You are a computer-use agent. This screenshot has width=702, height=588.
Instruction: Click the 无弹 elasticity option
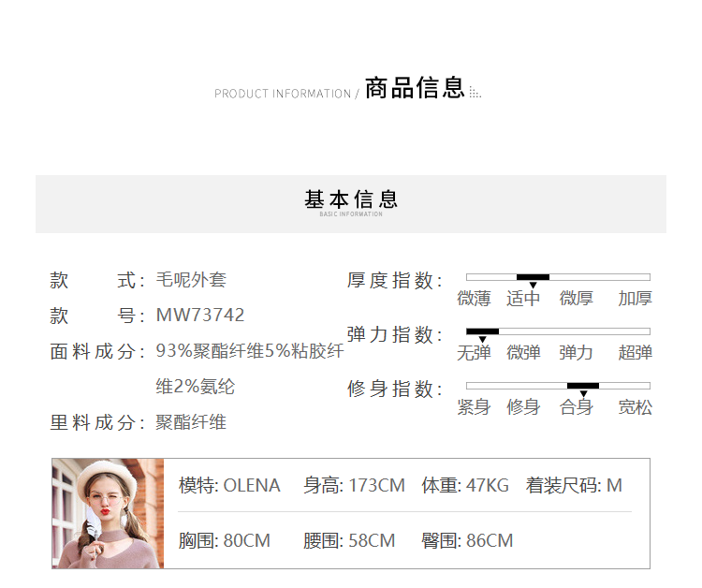[x=474, y=352]
